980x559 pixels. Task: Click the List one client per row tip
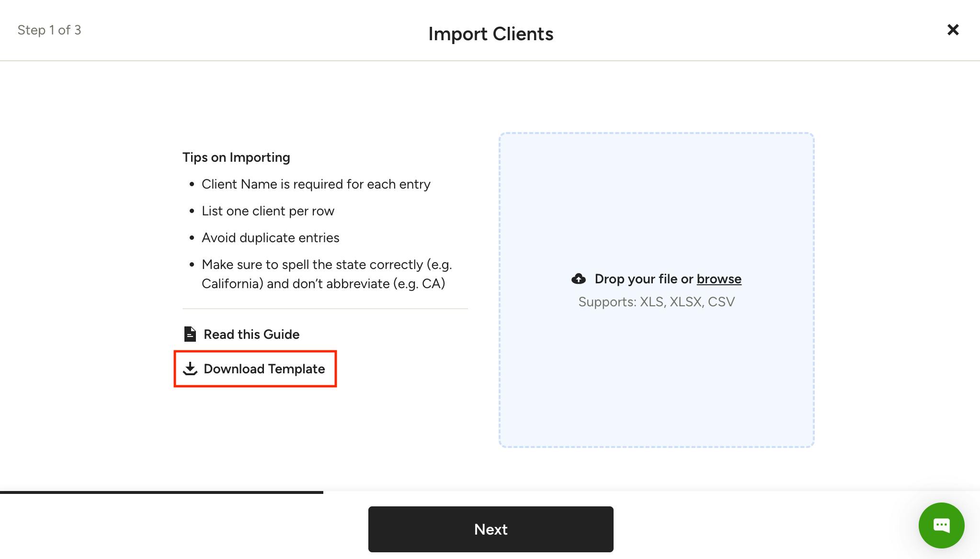(268, 211)
